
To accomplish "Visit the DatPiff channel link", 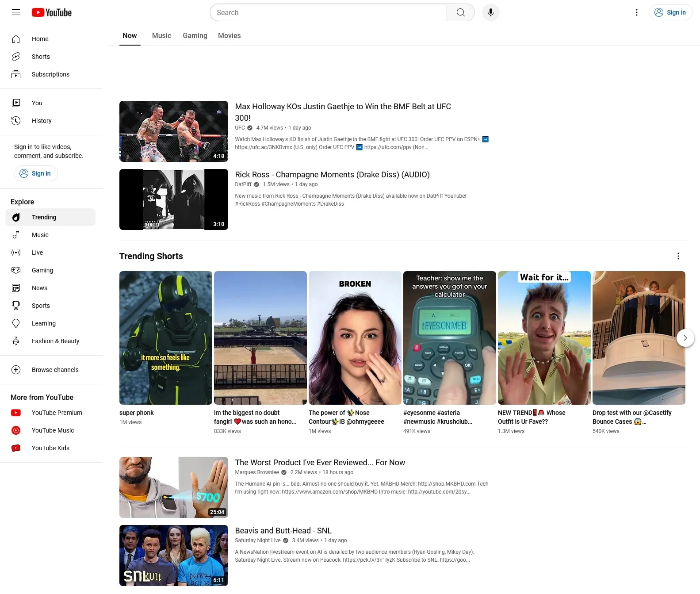I will (x=243, y=184).
